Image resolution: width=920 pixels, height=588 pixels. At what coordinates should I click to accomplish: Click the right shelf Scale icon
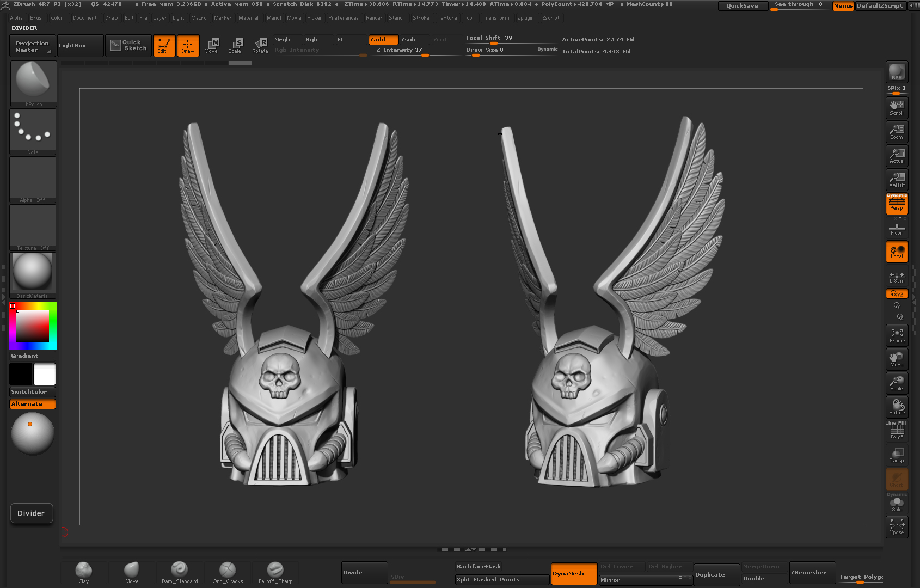pos(897,383)
